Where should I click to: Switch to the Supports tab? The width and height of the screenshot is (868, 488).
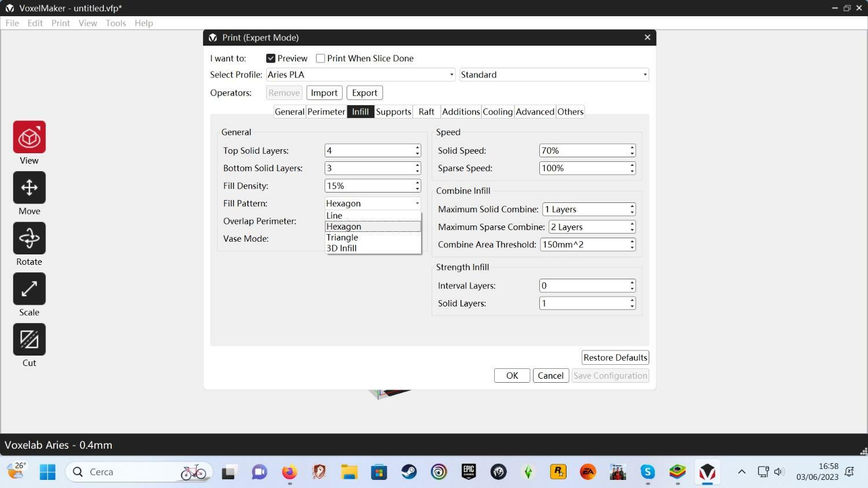click(393, 112)
